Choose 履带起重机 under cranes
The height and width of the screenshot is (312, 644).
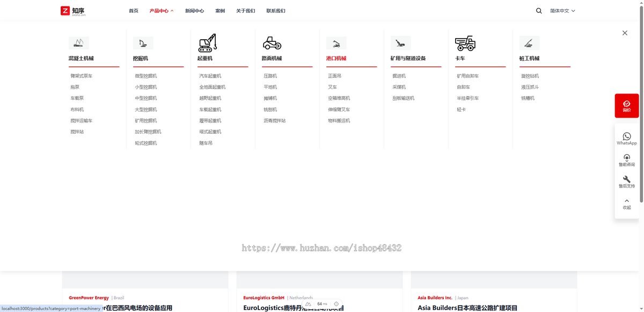(210, 121)
